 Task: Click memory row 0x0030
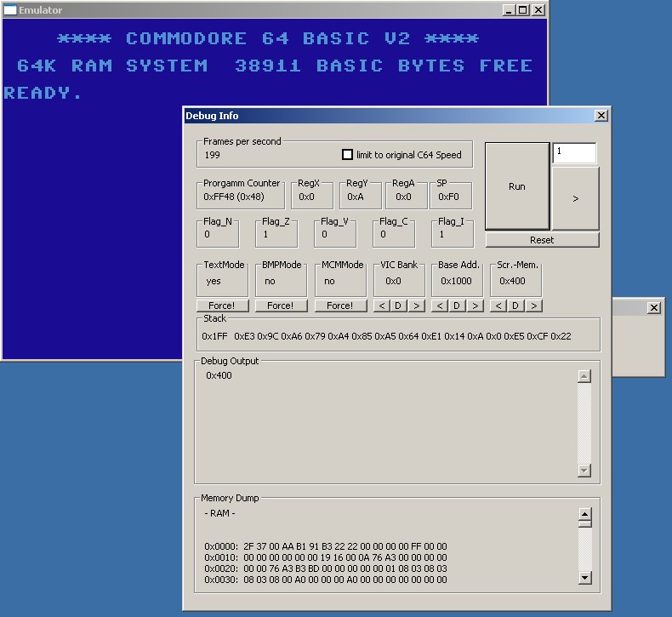tap(326, 580)
